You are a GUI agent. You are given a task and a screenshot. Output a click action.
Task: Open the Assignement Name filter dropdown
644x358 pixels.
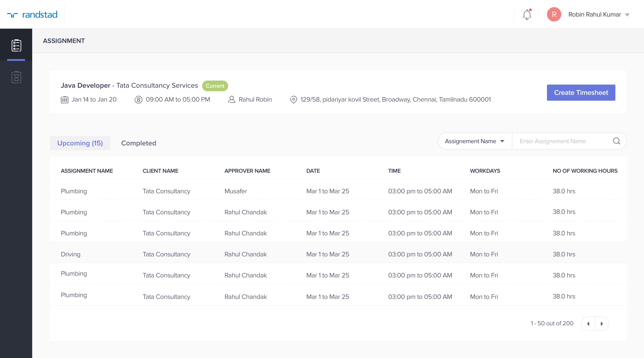(x=474, y=141)
